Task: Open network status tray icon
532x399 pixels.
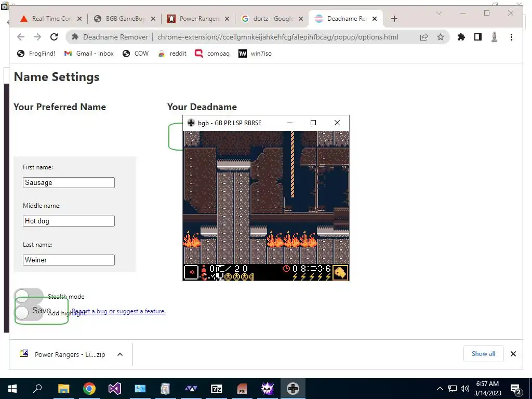Action: click(453, 389)
